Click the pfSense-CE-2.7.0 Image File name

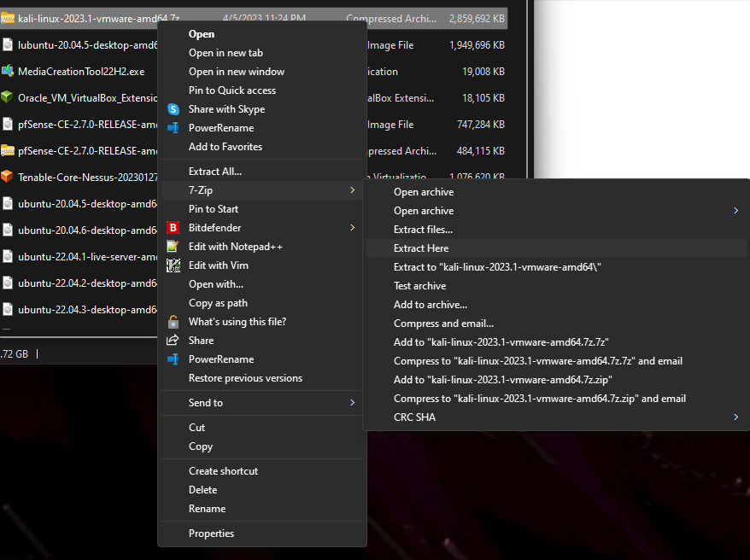click(x=88, y=125)
